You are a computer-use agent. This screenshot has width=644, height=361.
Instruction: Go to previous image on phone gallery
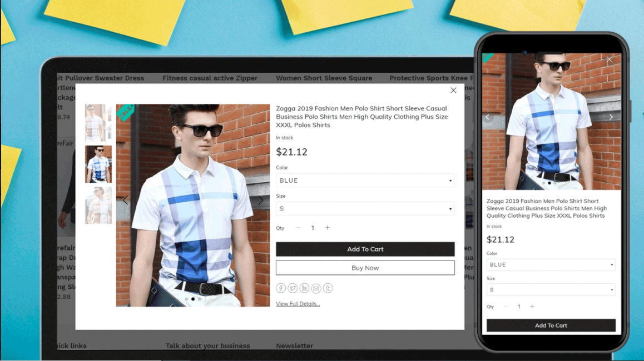[488, 117]
